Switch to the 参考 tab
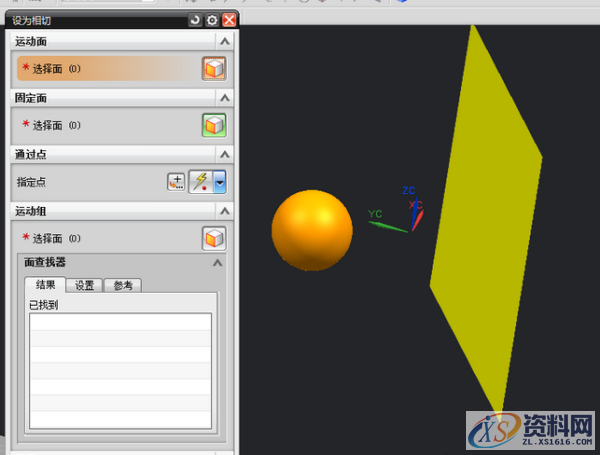 tap(122, 285)
